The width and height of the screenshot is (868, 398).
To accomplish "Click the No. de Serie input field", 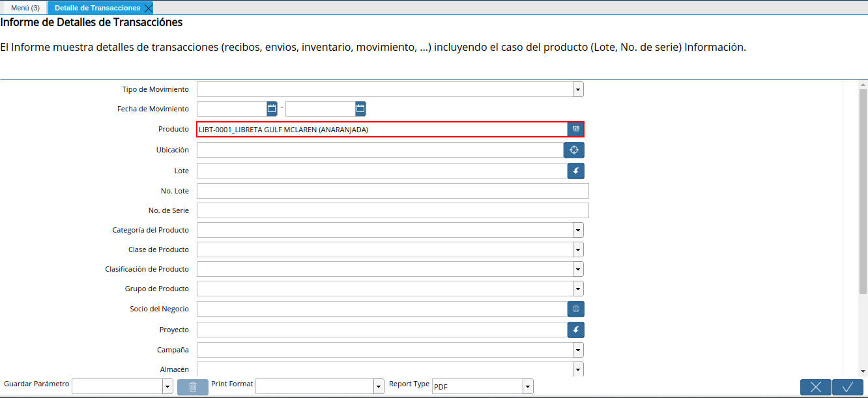I will pos(392,210).
